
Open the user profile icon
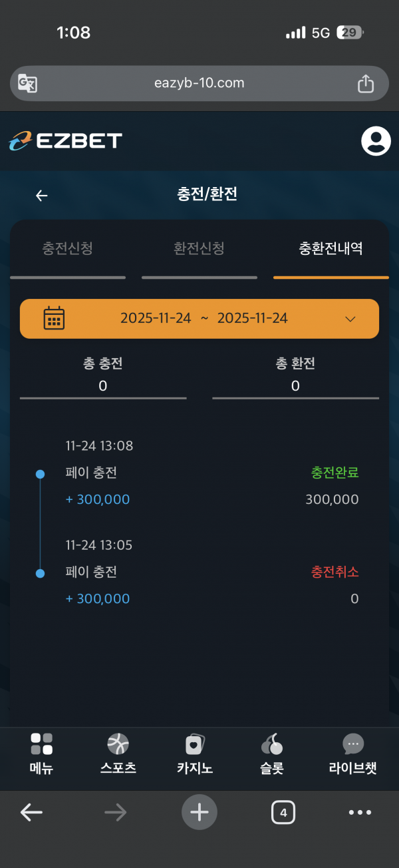(x=376, y=140)
